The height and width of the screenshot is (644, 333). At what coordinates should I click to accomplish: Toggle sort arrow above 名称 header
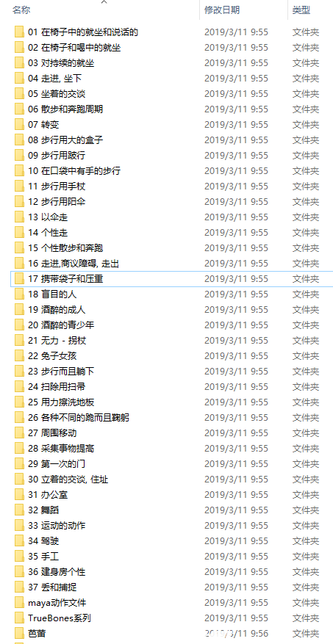(104, 2)
